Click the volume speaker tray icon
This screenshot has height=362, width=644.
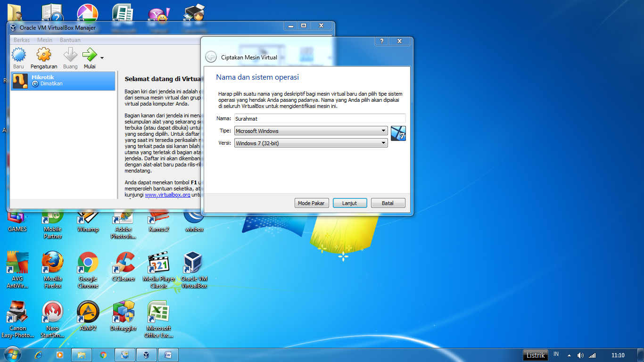point(580,355)
